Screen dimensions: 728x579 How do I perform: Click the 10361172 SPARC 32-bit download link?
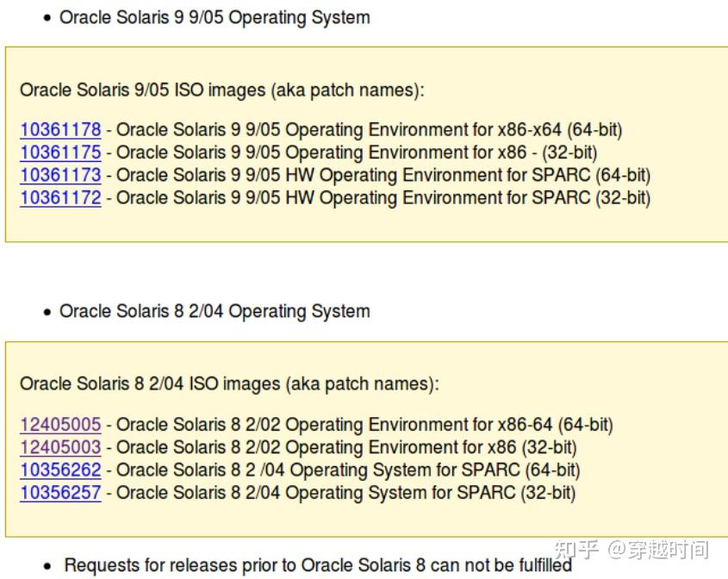point(59,197)
